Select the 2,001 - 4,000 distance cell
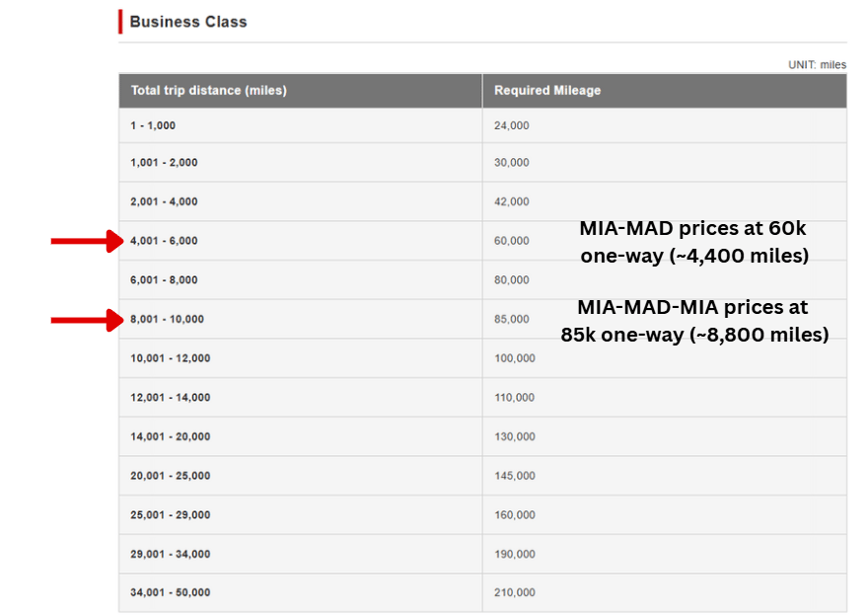Viewport: 868px width, 615px height. pyautogui.click(x=164, y=201)
